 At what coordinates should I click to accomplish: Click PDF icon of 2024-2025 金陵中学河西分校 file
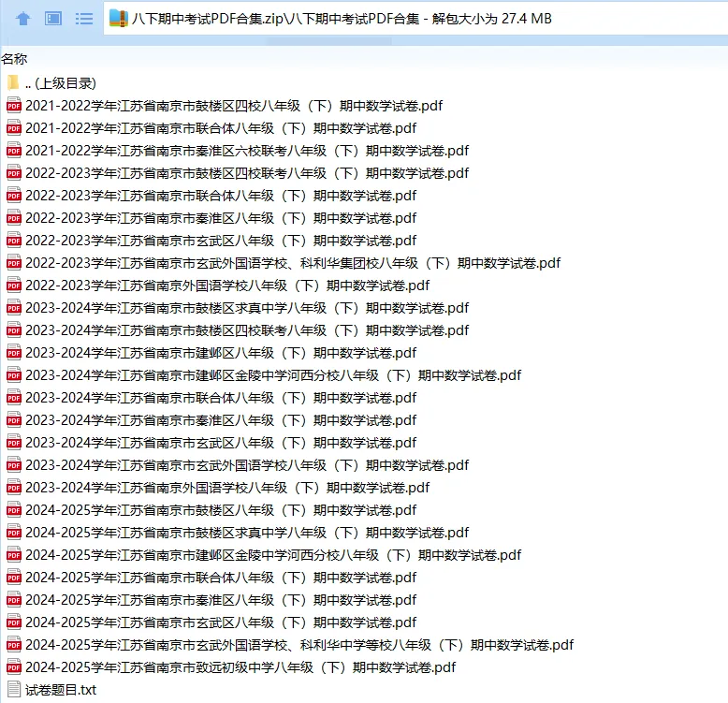coord(14,555)
